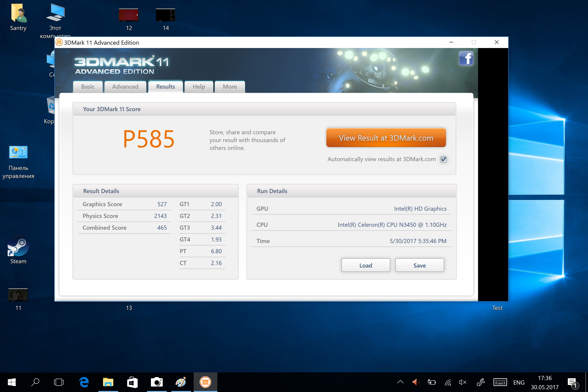
Task: Click the CT 2.16 result
Action: 202,263
